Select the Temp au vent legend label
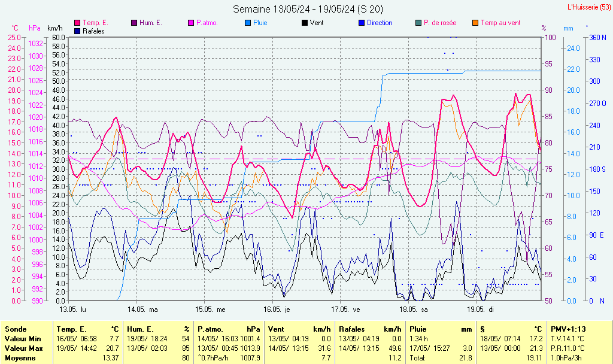613x364 pixels. tap(500, 23)
